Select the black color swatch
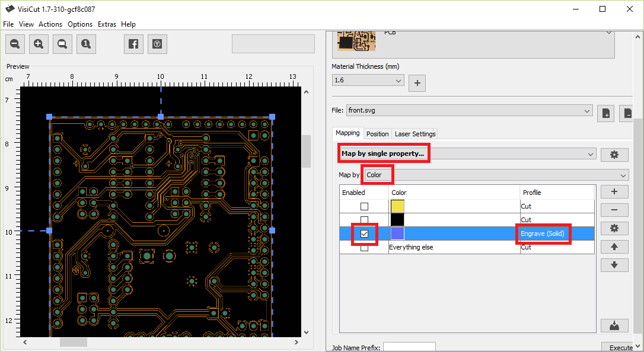The width and height of the screenshot is (644, 352). (x=397, y=220)
